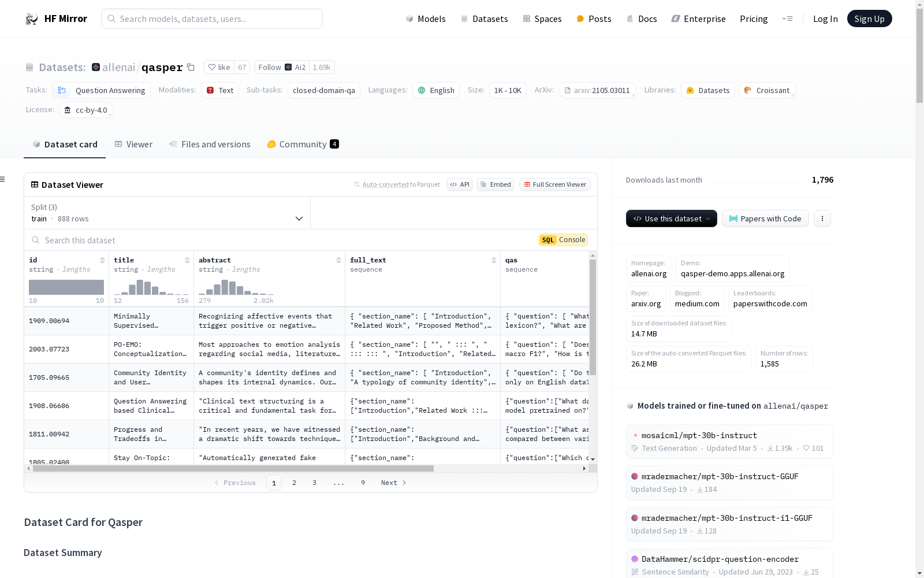924x578 pixels.
Task: Open Full Screen Viewer
Action: tap(555, 184)
